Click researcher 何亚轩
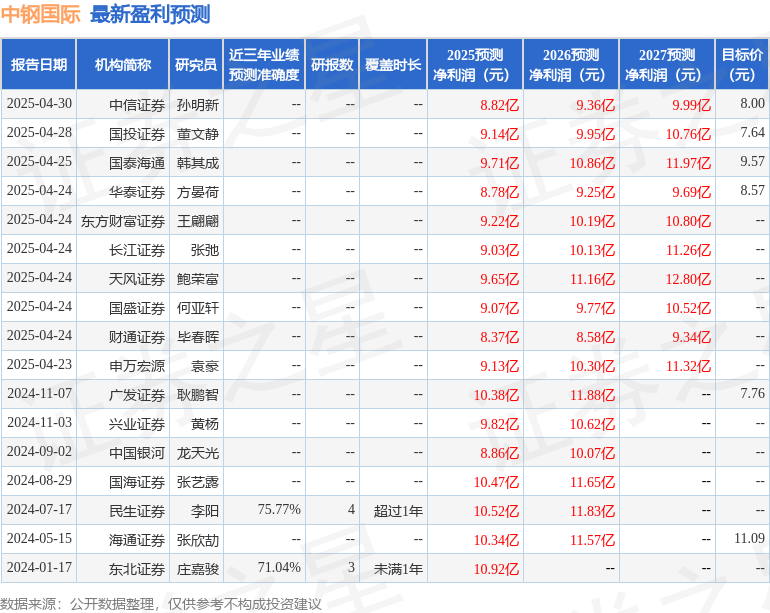 click(x=198, y=308)
